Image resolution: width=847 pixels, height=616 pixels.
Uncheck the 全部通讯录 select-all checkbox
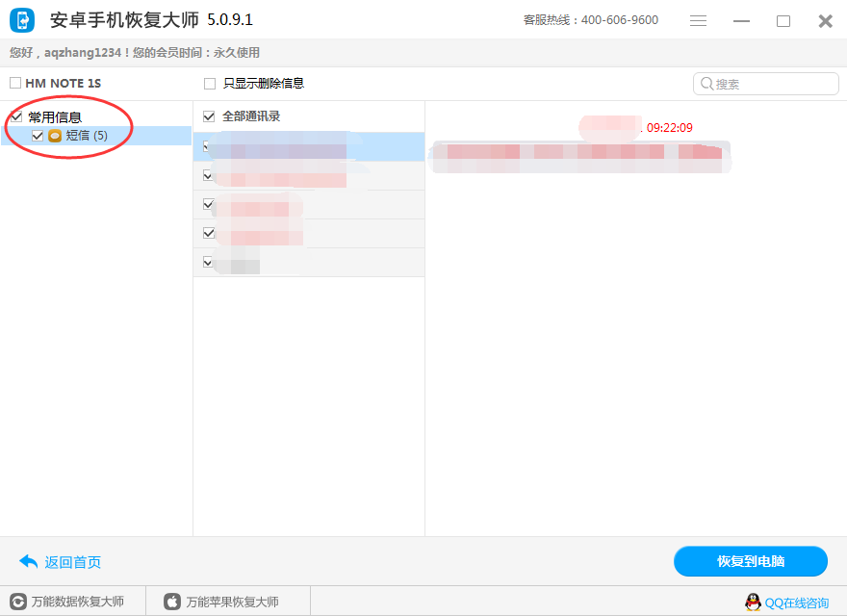(x=209, y=116)
